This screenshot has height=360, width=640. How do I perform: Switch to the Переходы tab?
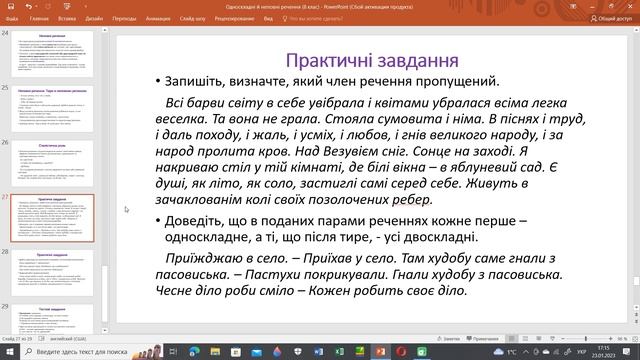coord(124,19)
